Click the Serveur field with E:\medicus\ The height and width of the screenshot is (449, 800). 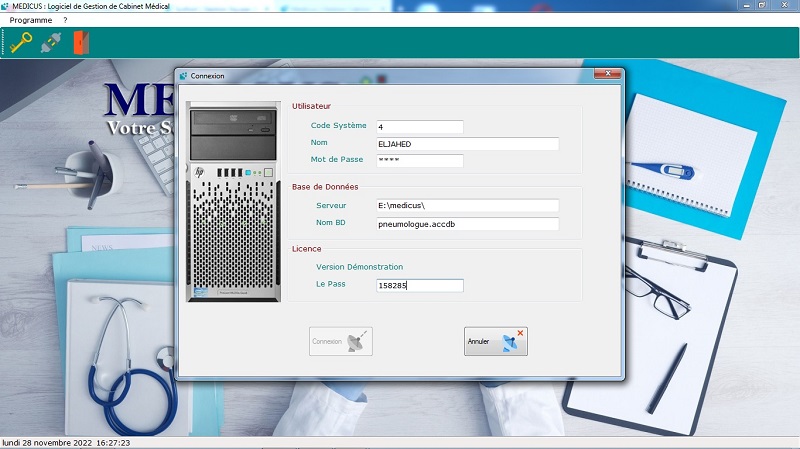coord(467,205)
